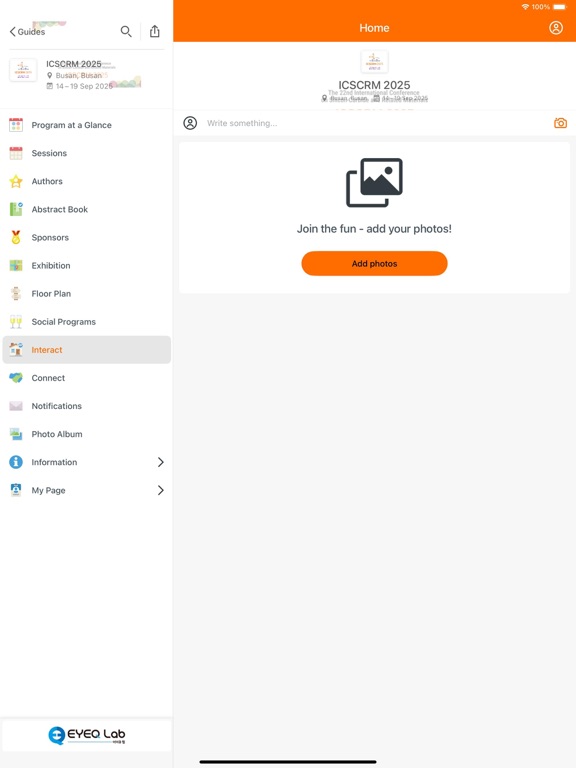Click the Notifications envelope icon
Screen dimensions: 576x768
pyautogui.click(x=16, y=406)
